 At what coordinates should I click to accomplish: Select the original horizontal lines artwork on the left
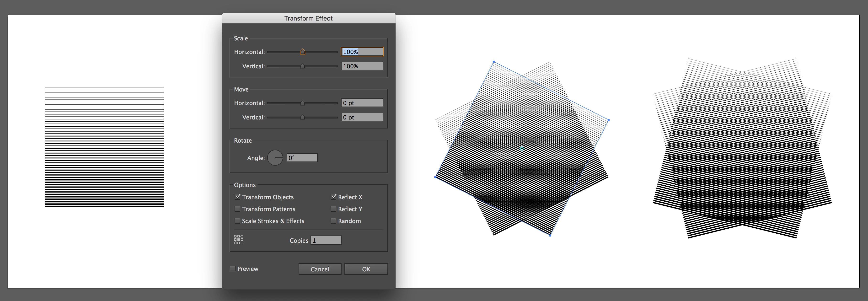pyautogui.click(x=104, y=147)
